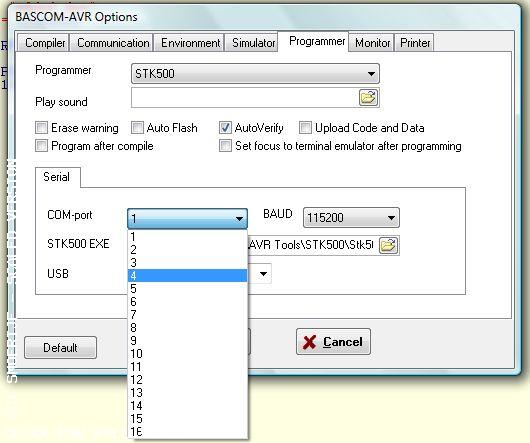Enable Set focus to terminal emulator checkbox
This screenshot has height=443, width=530.
225,146
